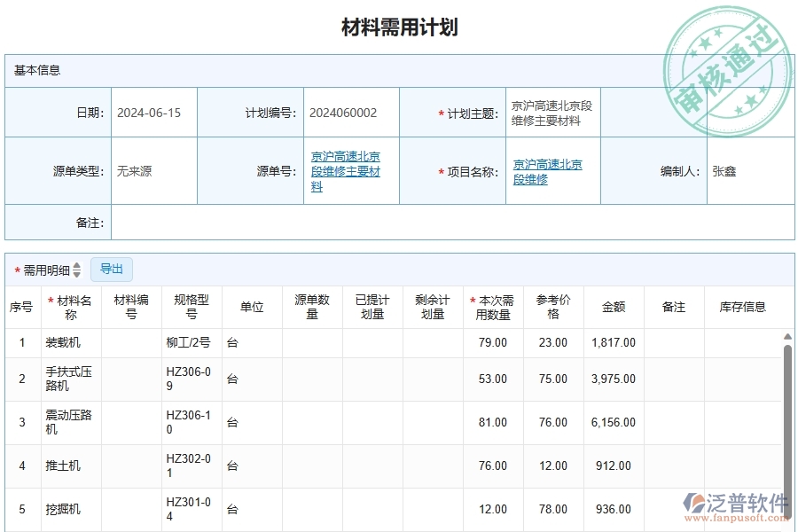Click the down arrow beside 需用明细
Image resolution: width=798 pixels, height=532 pixels.
(75, 273)
